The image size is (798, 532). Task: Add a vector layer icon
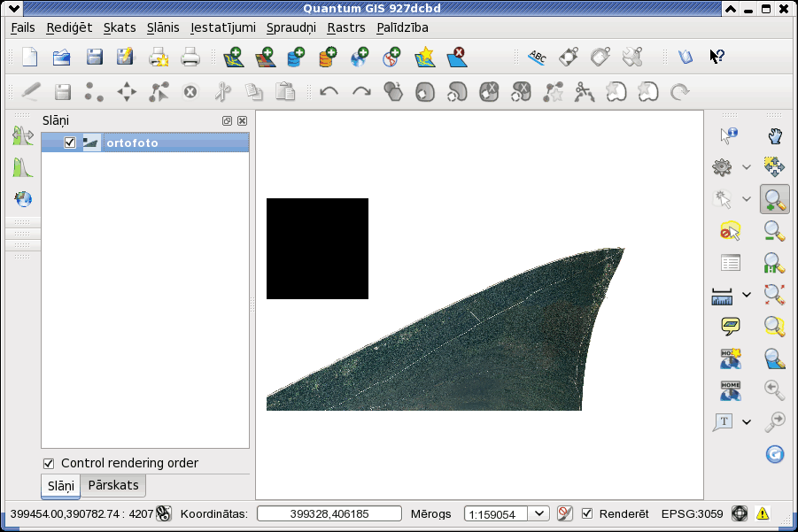pos(234,57)
